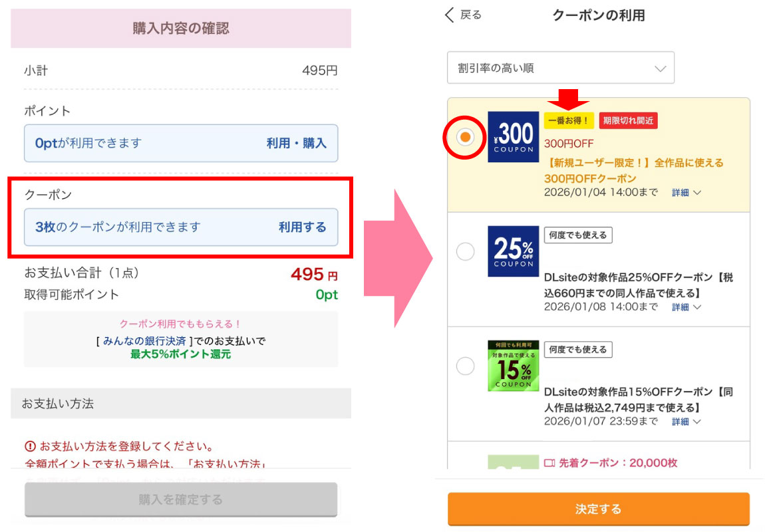Click the red warning icon for payment method

[x=30, y=446]
